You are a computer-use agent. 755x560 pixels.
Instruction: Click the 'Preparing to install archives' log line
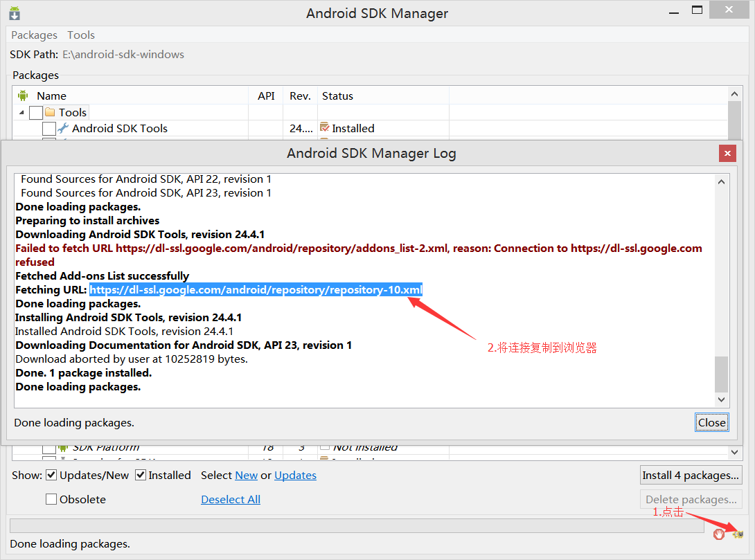click(x=87, y=220)
